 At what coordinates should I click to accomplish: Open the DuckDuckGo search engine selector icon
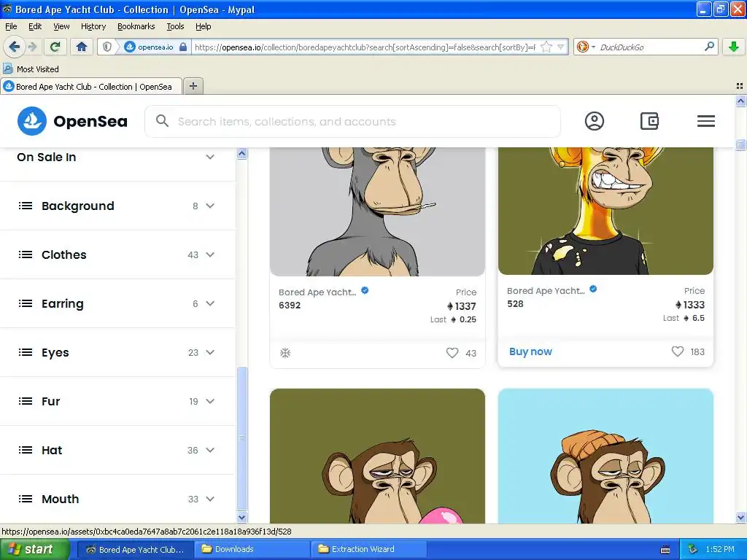point(586,47)
